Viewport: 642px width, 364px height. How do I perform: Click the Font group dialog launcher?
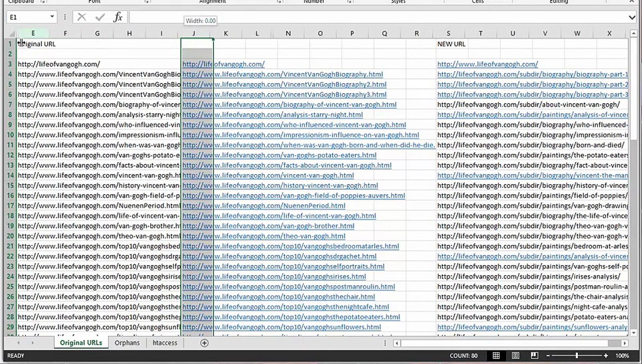click(x=147, y=2)
